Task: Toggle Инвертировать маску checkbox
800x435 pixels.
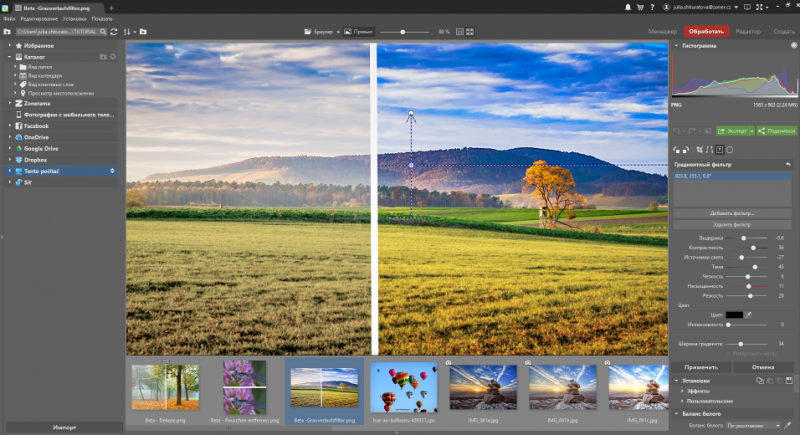Action: [728, 353]
